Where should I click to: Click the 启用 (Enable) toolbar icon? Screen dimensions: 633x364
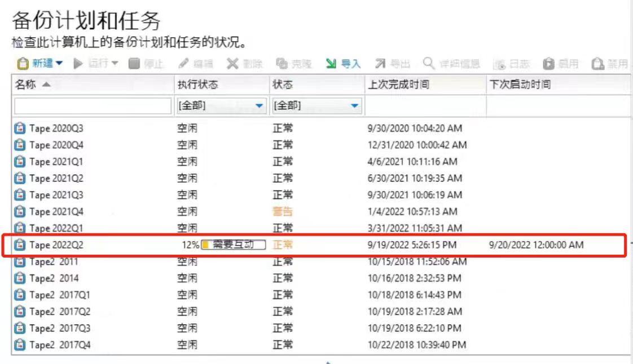click(548, 64)
